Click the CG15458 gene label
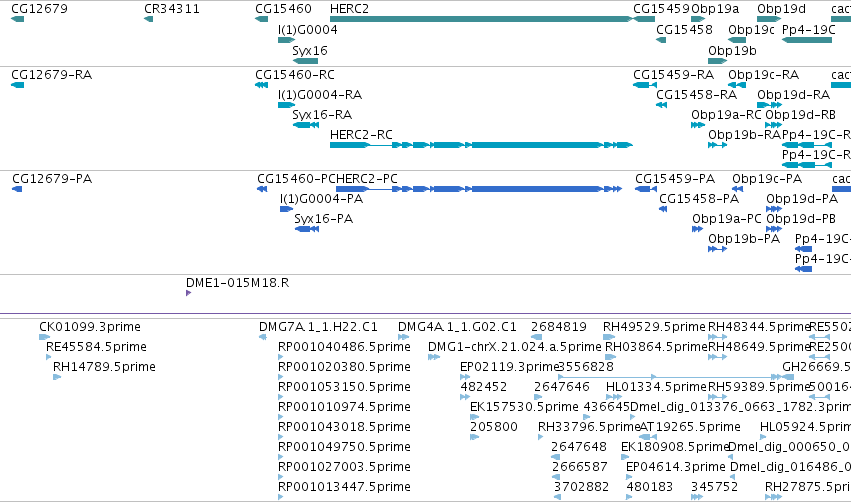851x502 pixels. click(x=684, y=29)
